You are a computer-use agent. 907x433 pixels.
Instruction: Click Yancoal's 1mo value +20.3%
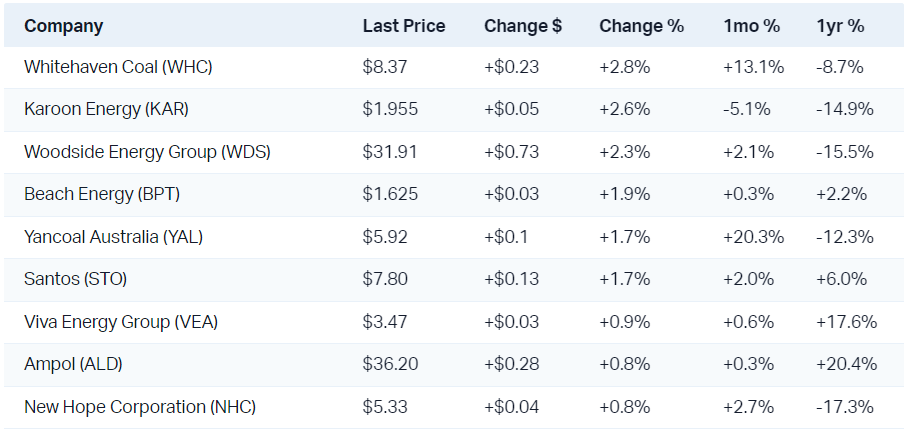point(753,238)
